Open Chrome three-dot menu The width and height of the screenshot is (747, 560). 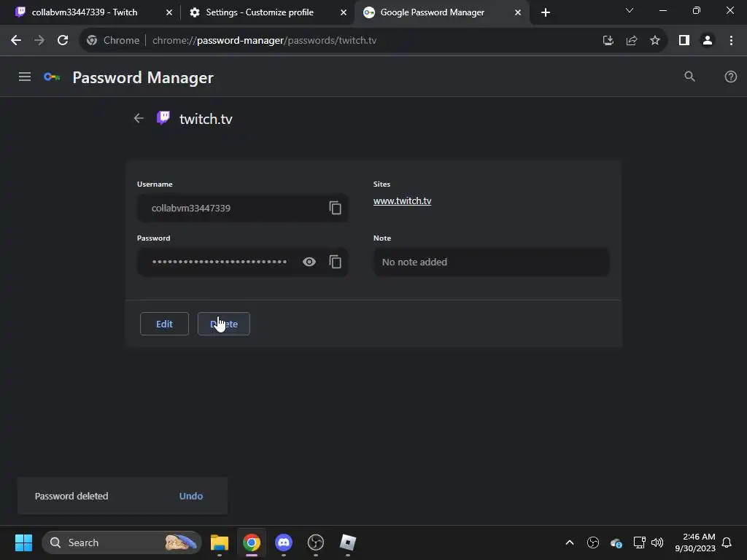731,41
